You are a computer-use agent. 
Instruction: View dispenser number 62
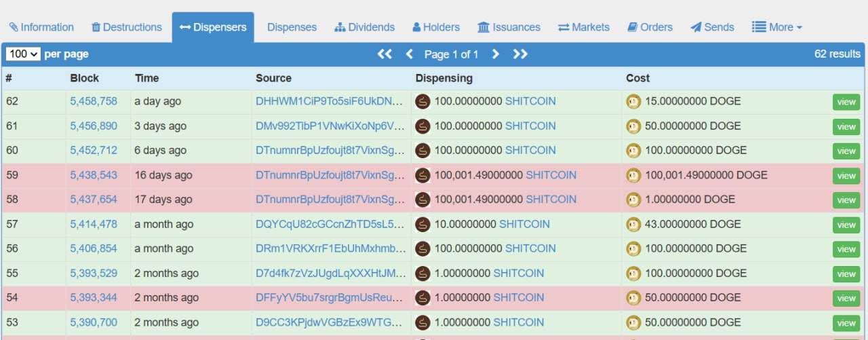[846, 102]
